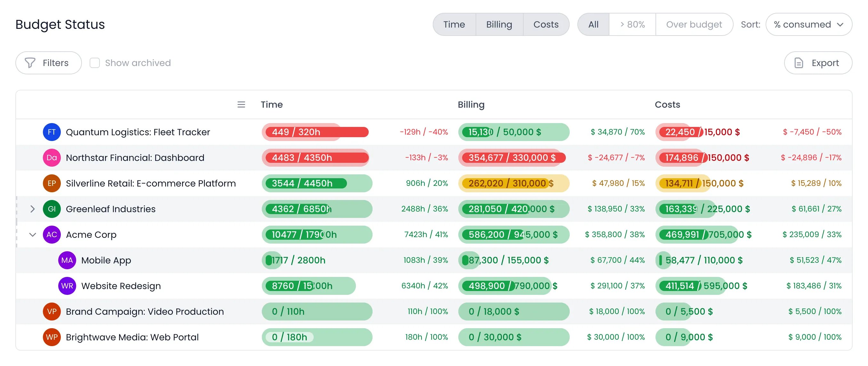Click the FT avatar for Fleet Tracker
This screenshot has height=366, width=868.
tap(52, 132)
